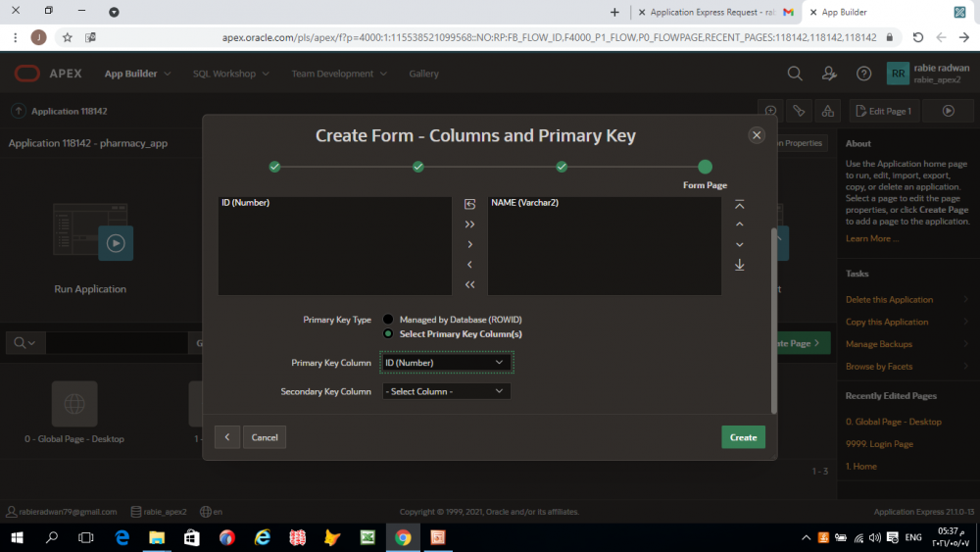
Task: Open the Secondary Key Column dropdown
Action: pos(446,391)
